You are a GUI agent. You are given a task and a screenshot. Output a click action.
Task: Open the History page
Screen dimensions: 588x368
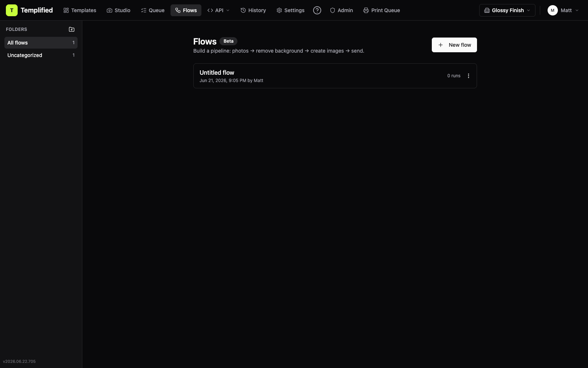point(253,10)
